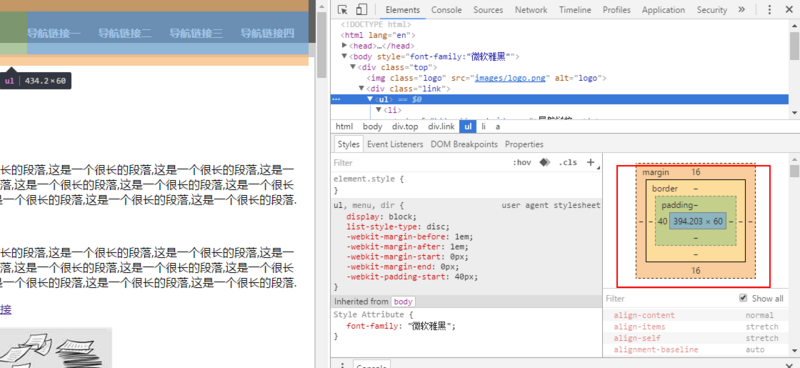The image size is (800, 368).
Task: Select ul in the breadcrumb bar
Action: (x=468, y=127)
